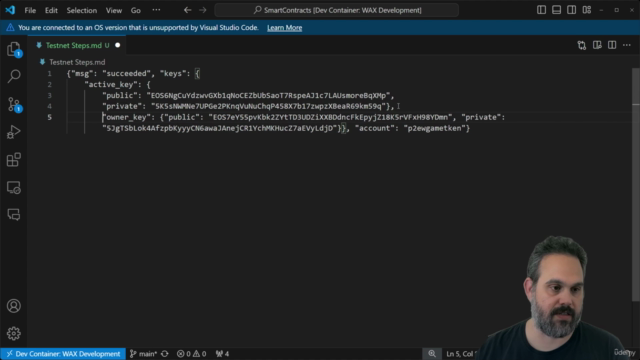Open the chat panel icon in activity bar

click(14, 214)
